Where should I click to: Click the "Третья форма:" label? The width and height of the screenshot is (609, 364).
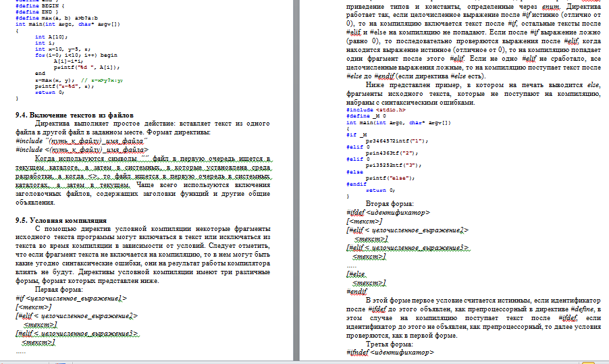tap(390, 344)
